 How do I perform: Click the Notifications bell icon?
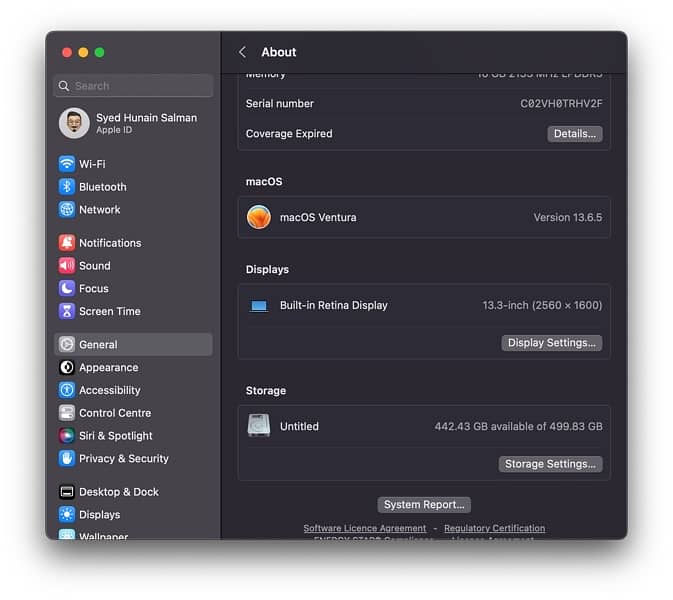click(x=67, y=243)
